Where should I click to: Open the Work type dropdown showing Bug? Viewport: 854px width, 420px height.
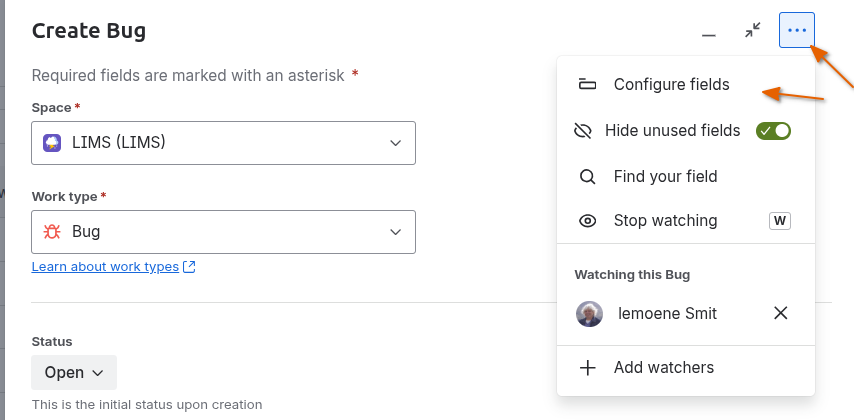223,232
